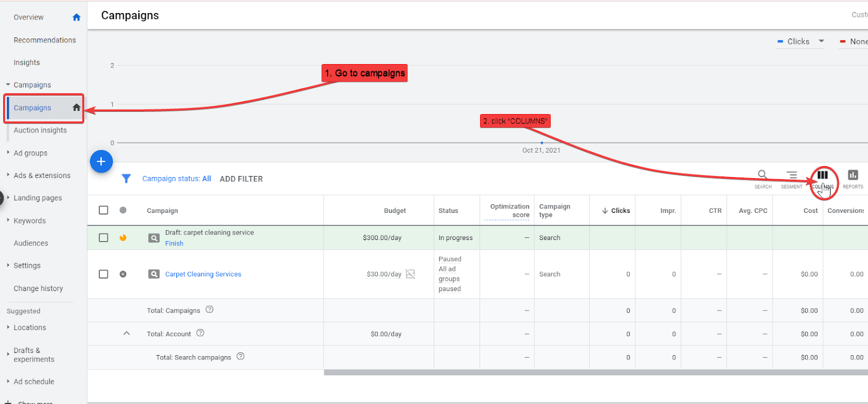
Task: Click the Cost column header
Action: pos(810,211)
